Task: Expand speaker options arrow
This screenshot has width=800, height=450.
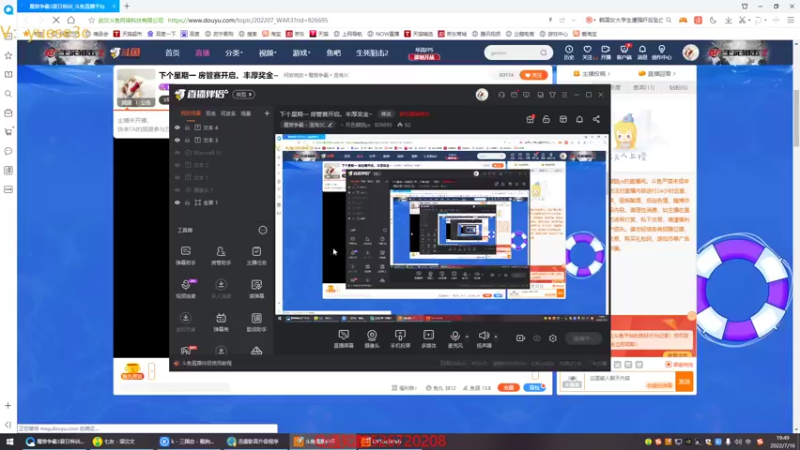Action: [496, 337]
